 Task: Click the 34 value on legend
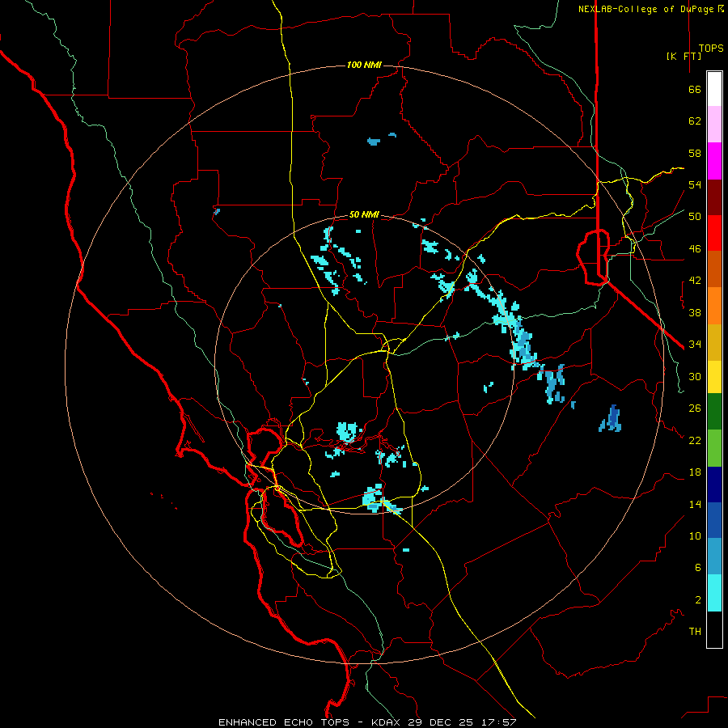pos(695,345)
